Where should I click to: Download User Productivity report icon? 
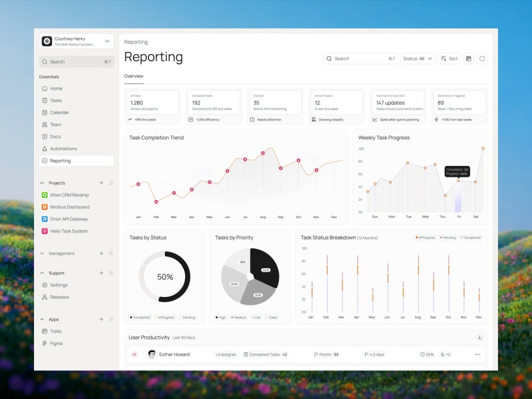pos(479,337)
